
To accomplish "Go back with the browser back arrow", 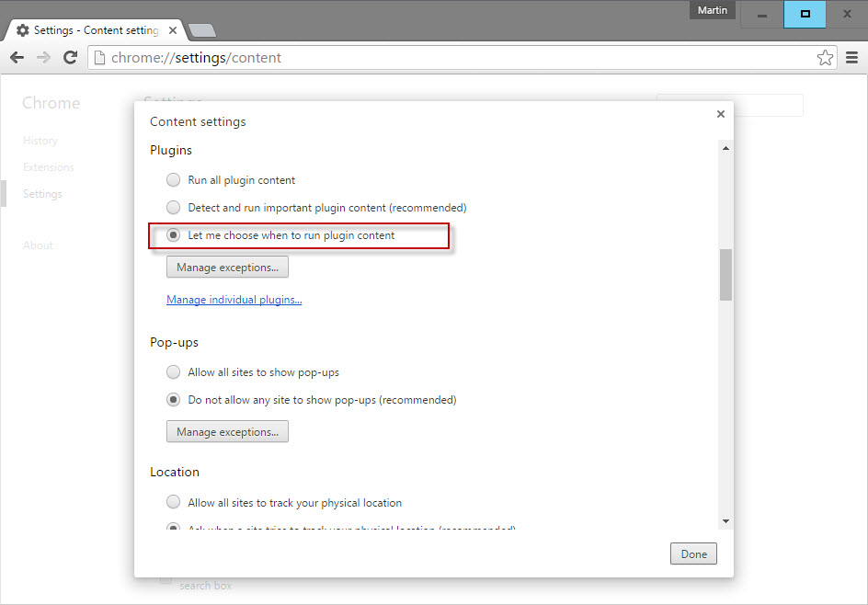I will pos(17,58).
